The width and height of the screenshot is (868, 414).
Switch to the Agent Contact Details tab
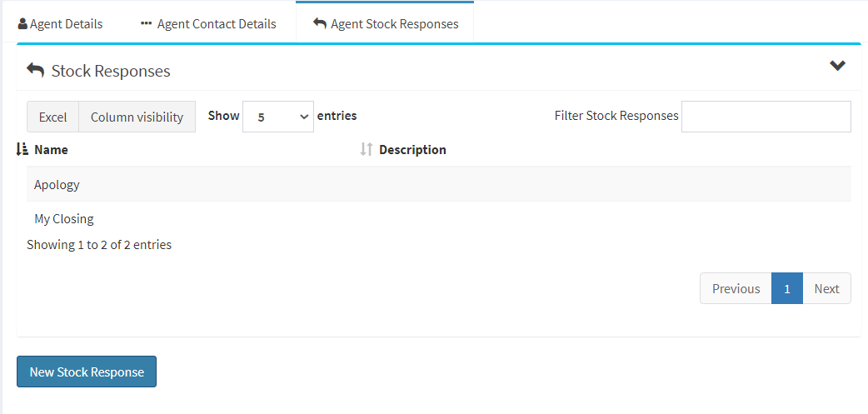click(x=209, y=24)
